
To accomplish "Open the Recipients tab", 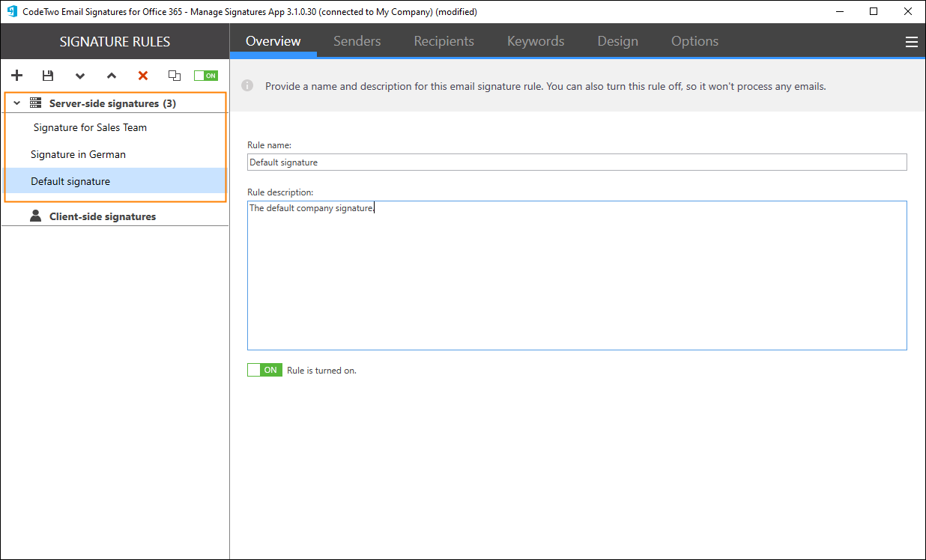I will click(444, 41).
